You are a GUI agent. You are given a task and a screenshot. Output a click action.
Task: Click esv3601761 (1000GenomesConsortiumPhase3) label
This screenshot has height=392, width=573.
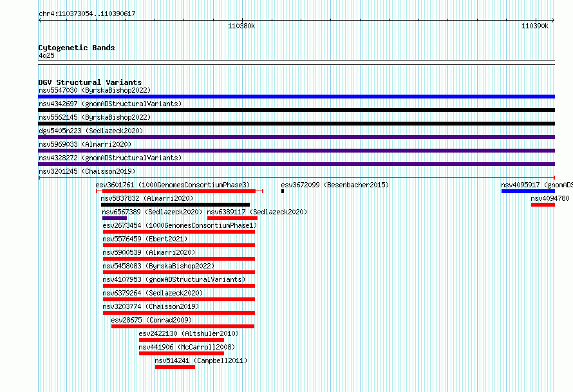(x=173, y=185)
